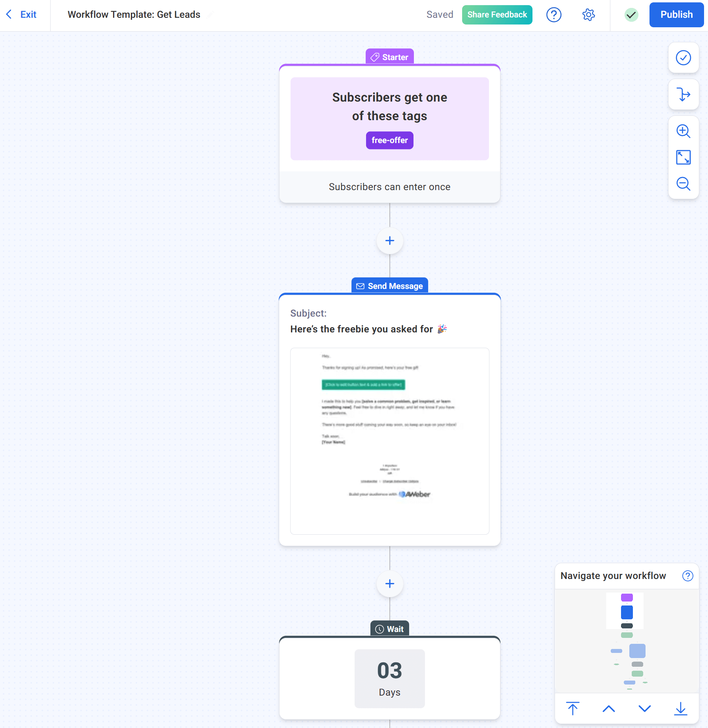Exit the workflow editor
The height and width of the screenshot is (728, 708).
tap(22, 15)
